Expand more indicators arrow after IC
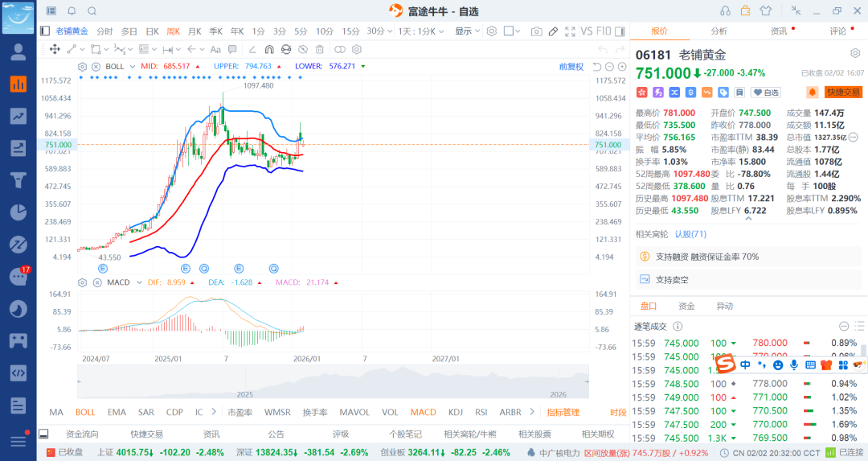 point(214,412)
